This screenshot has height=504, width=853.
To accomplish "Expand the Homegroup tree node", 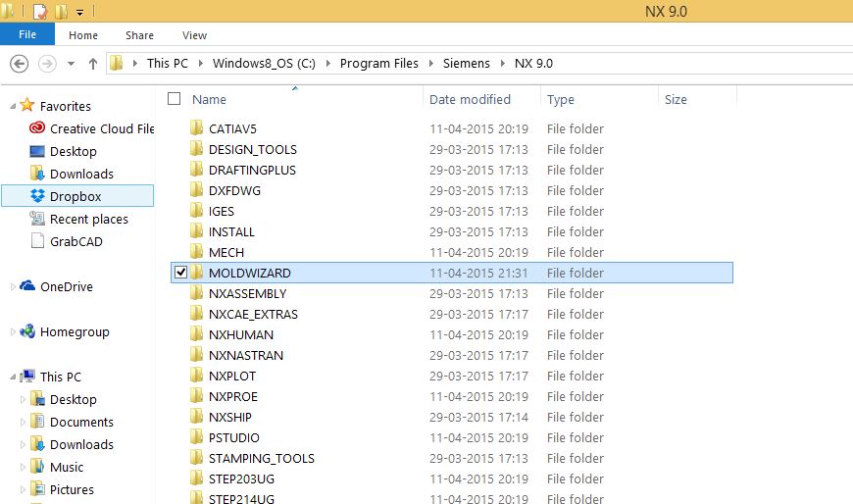I will pos(13,332).
